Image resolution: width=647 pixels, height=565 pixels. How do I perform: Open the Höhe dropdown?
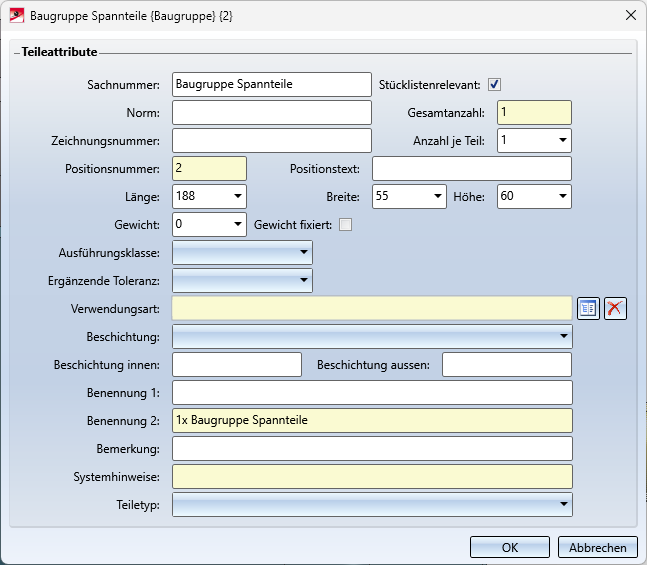click(x=562, y=196)
